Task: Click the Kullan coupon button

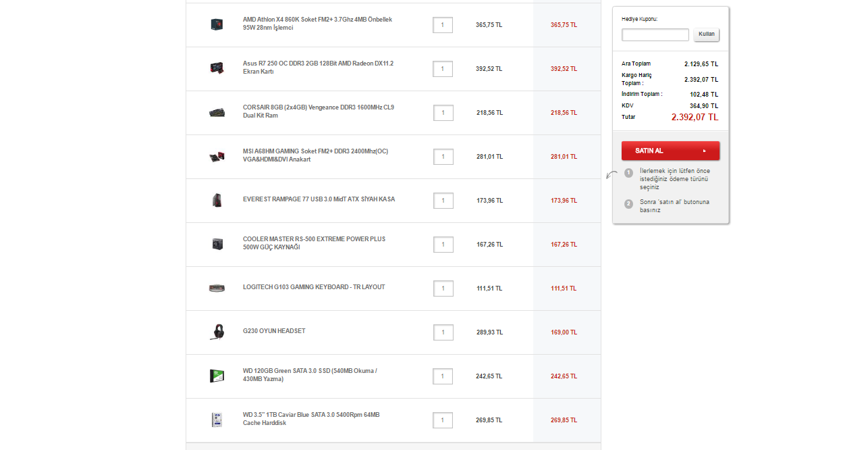Action: [706, 34]
